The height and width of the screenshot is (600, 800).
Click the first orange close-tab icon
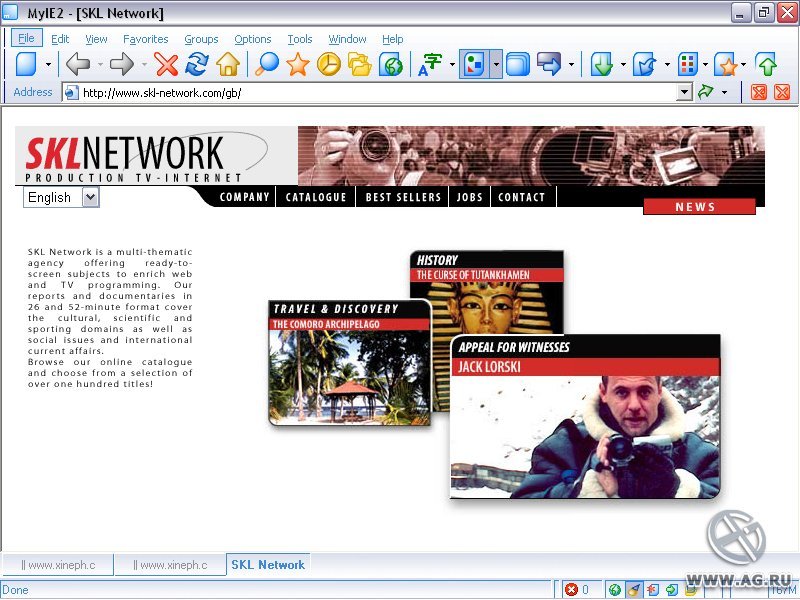coord(759,92)
